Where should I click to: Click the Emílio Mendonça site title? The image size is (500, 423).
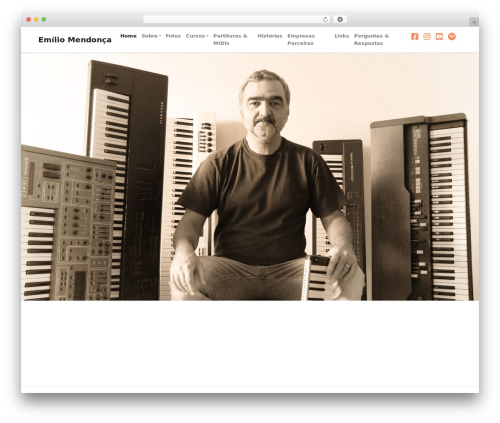tap(75, 40)
